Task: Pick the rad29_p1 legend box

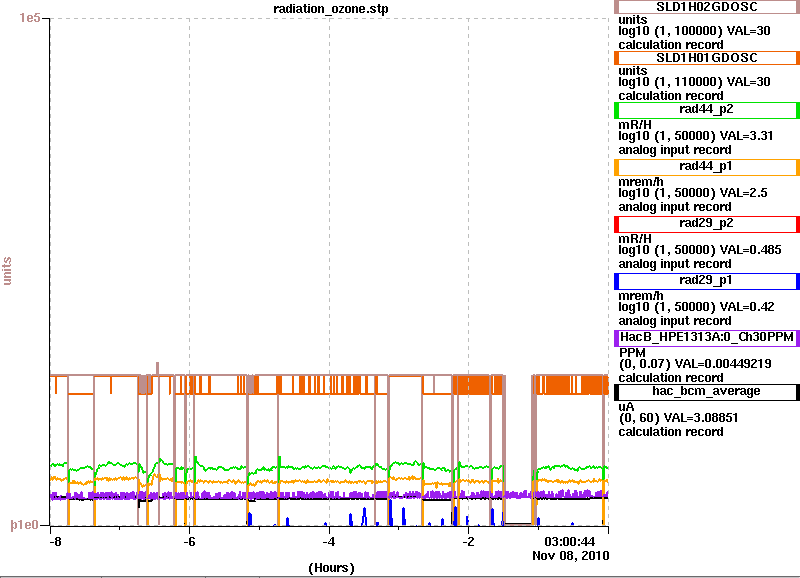Action: coord(707,281)
